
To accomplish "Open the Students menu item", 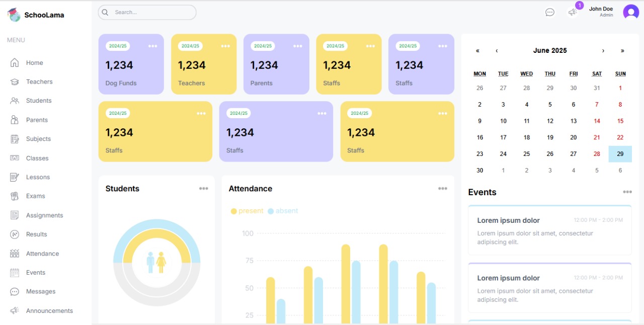I will click(39, 101).
